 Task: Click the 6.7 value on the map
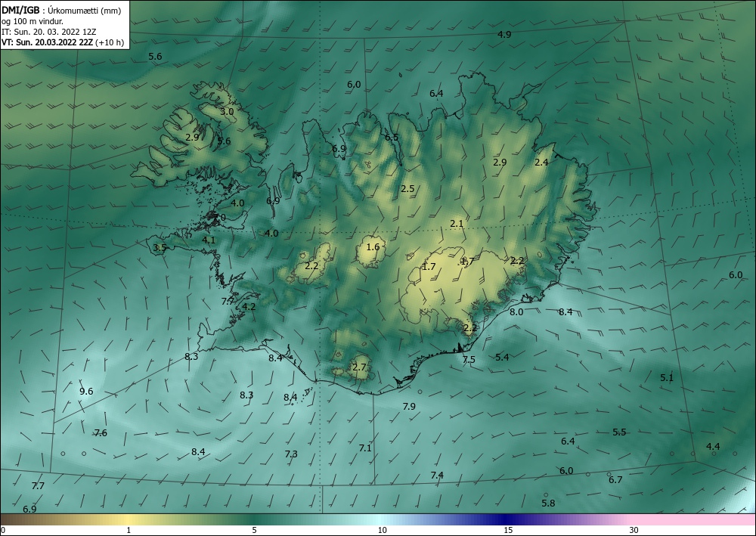(x=615, y=479)
